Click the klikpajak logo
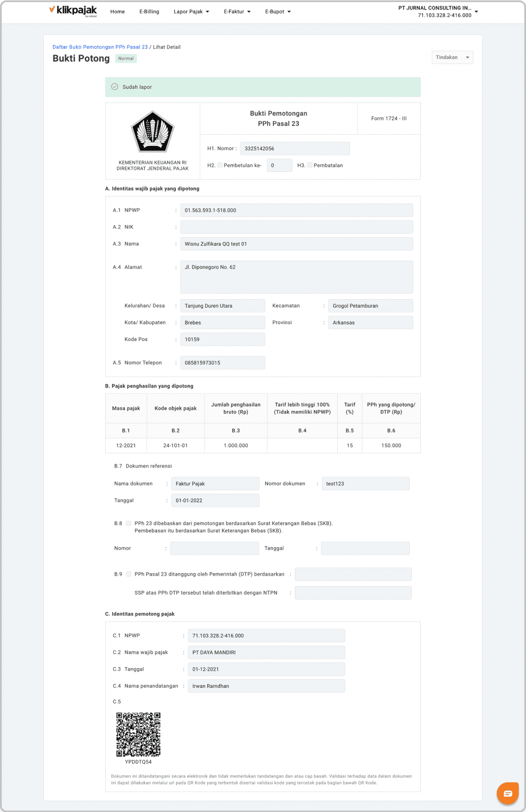The image size is (526, 812). [x=73, y=11]
